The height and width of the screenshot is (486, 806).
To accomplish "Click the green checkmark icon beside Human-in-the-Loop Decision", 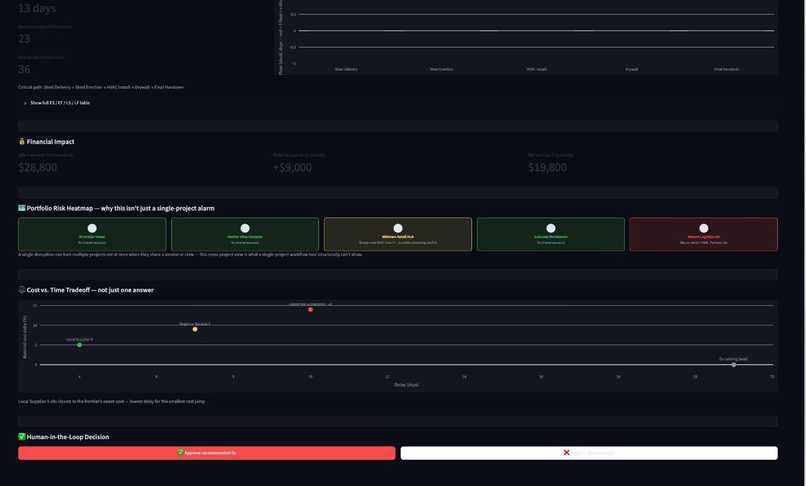I will coord(22,437).
